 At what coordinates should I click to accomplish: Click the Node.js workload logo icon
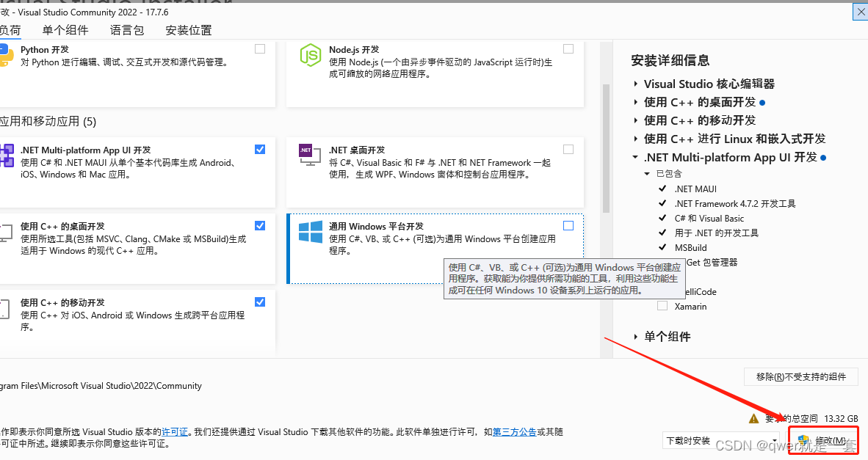tap(310, 55)
